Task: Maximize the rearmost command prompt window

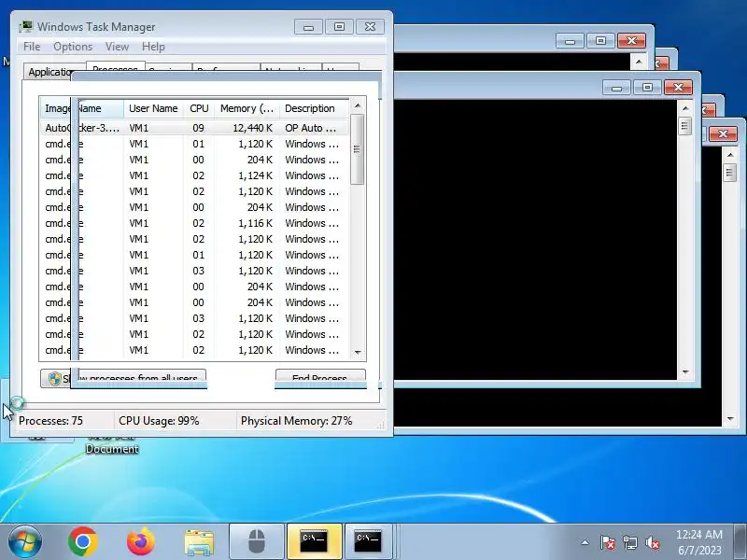Action: pyautogui.click(x=600, y=41)
